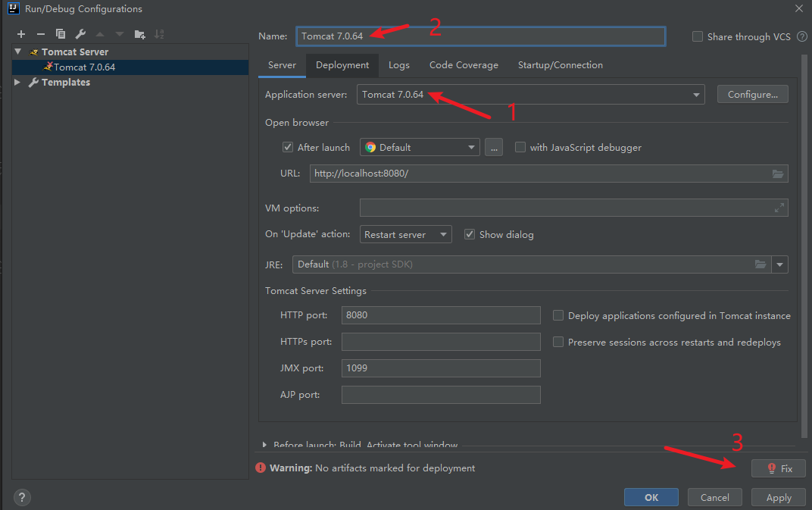Click the red warning icon beside Warning text

pyautogui.click(x=261, y=468)
